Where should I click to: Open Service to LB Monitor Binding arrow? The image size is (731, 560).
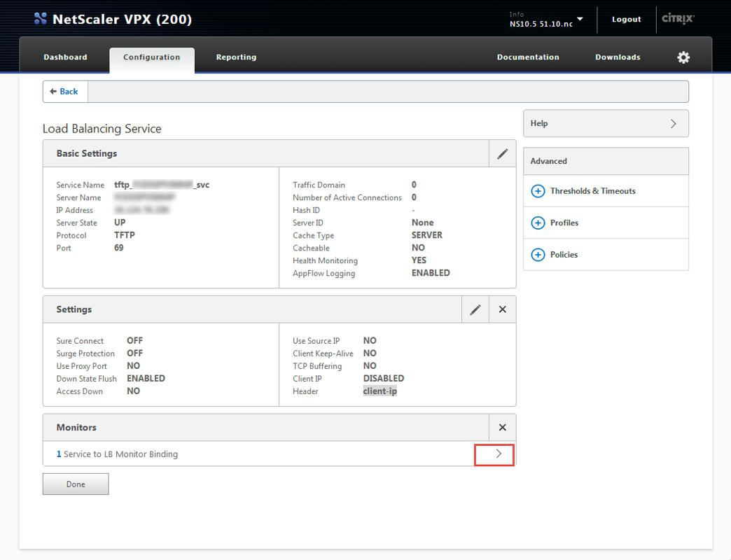499,454
